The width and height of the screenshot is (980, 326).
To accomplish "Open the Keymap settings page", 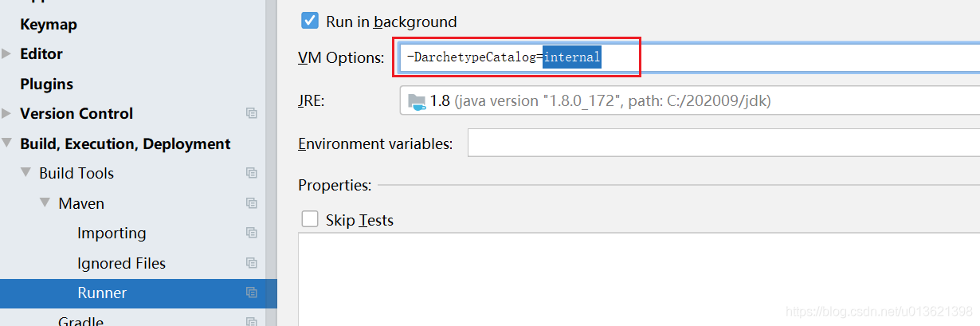I will 49,25.
